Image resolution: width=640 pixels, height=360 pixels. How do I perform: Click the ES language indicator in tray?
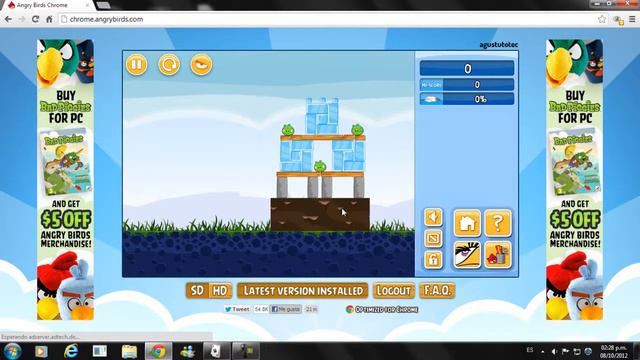pos(530,350)
